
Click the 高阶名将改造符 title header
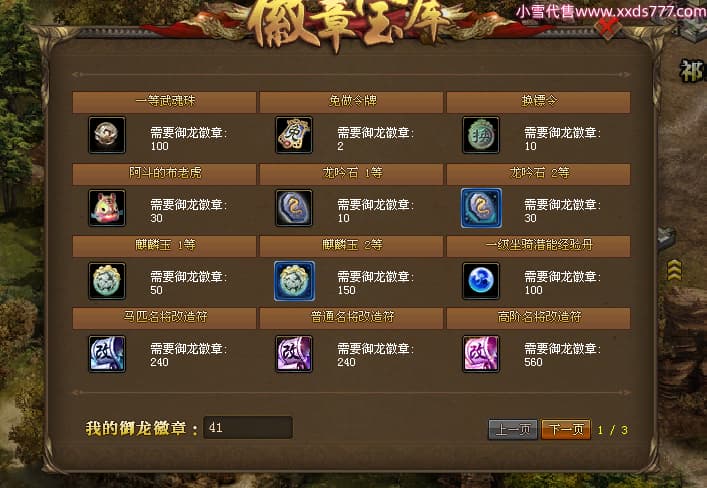click(539, 318)
